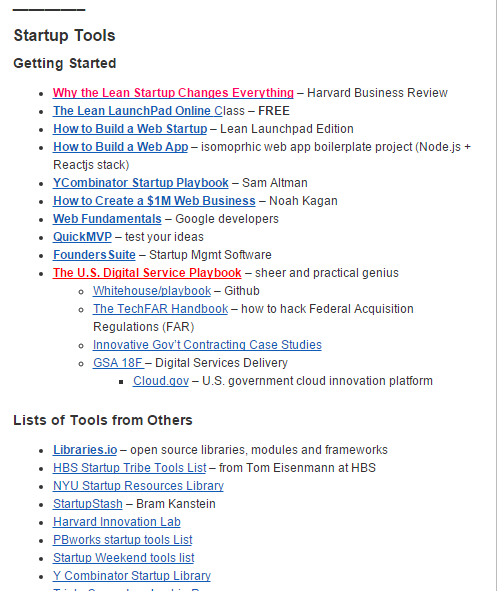Open NYU Startup Resources Library link

coord(138,486)
